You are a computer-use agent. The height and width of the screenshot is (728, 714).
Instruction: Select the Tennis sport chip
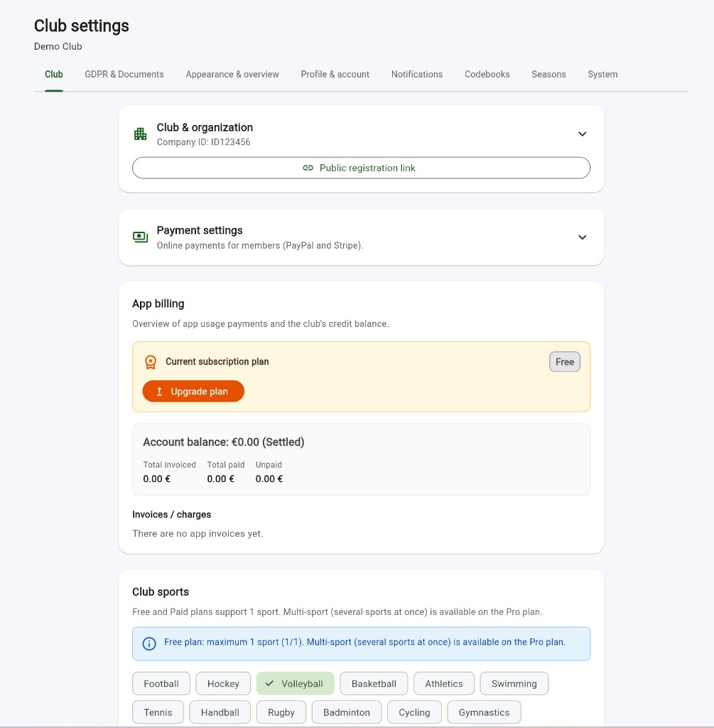tap(158, 712)
